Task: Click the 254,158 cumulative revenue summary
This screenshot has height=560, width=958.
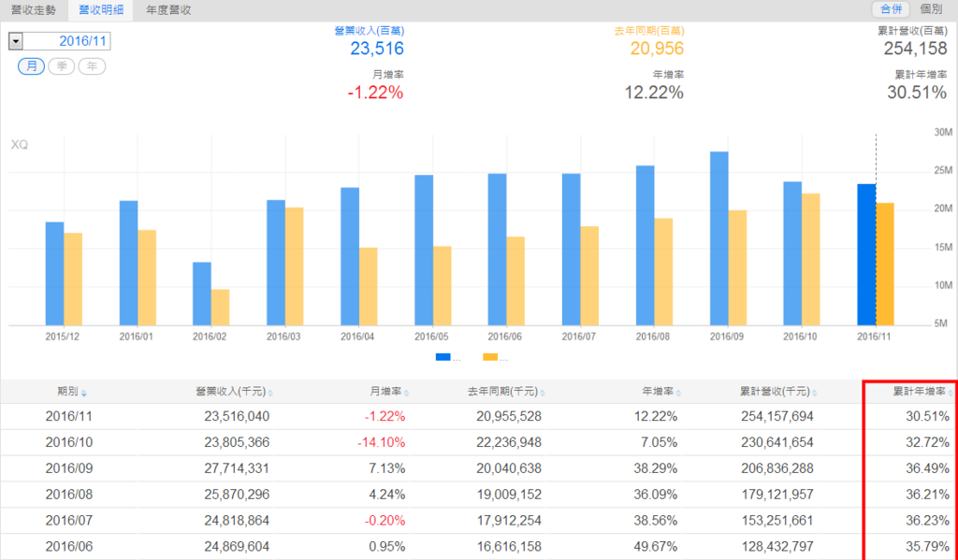Action: coord(915,49)
